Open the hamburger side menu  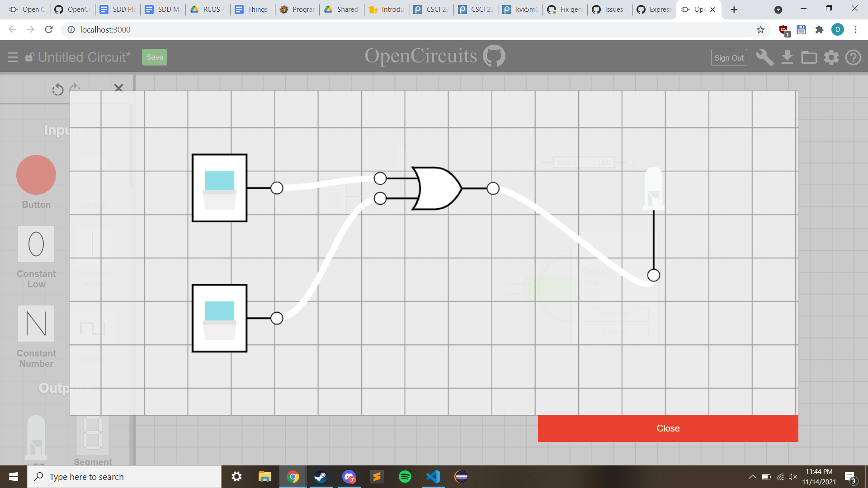click(13, 57)
